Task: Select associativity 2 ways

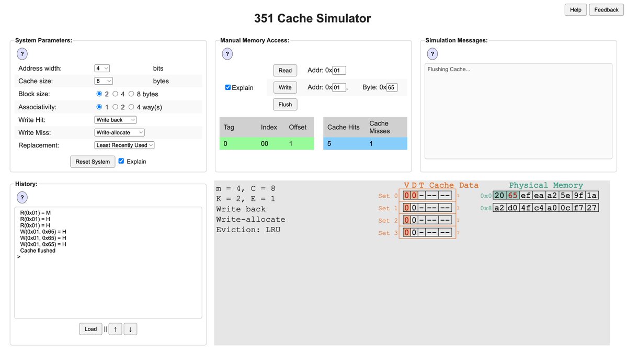Action: [115, 107]
